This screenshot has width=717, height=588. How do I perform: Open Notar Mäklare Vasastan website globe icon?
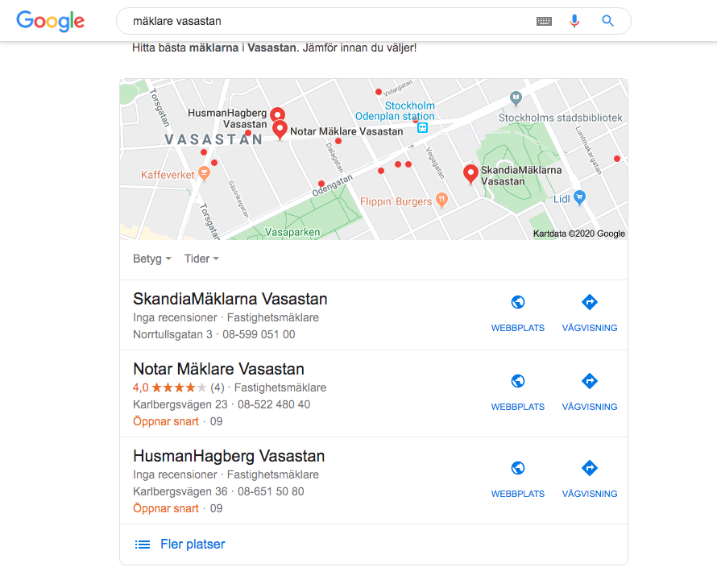[518, 381]
